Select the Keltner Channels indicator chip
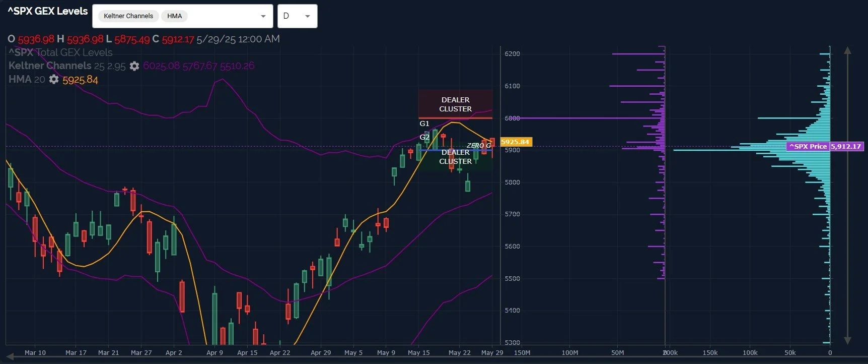 click(128, 16)
